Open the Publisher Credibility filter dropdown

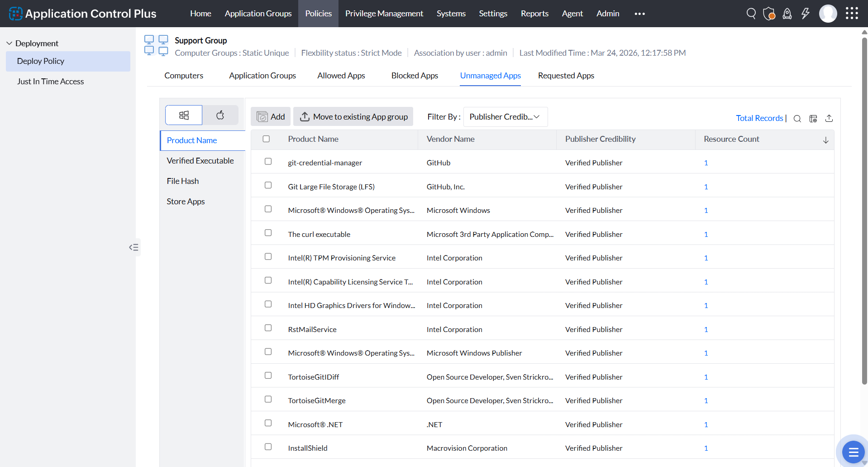coord(505,117)
